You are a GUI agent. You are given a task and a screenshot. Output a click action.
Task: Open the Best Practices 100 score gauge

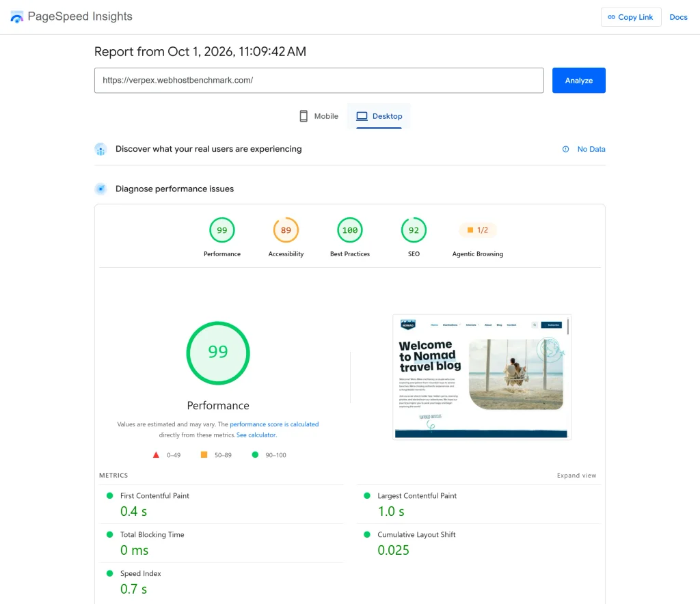click(x=350, y=230)
